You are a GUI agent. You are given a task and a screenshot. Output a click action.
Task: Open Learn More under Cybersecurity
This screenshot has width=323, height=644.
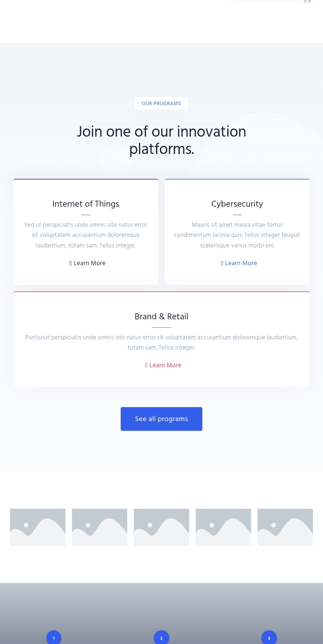tap(239, 263)
